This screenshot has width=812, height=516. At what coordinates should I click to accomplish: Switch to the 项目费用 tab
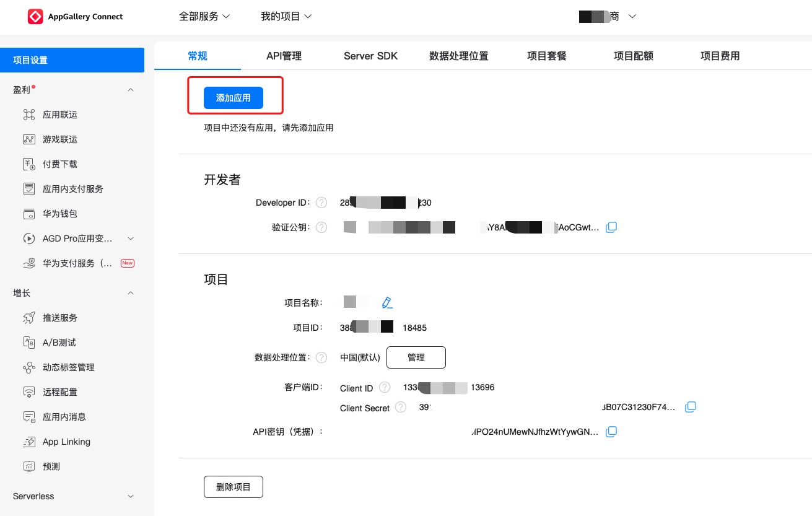pyautogui.click(x=720, y=56)
